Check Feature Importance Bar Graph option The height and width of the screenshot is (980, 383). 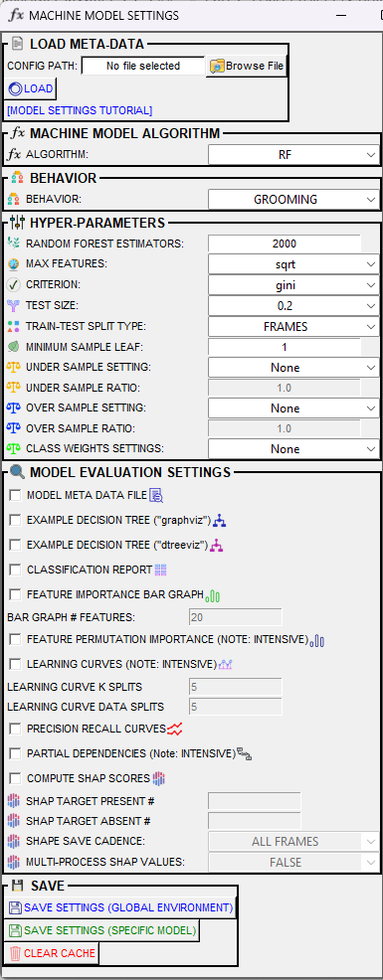[15, 594]
